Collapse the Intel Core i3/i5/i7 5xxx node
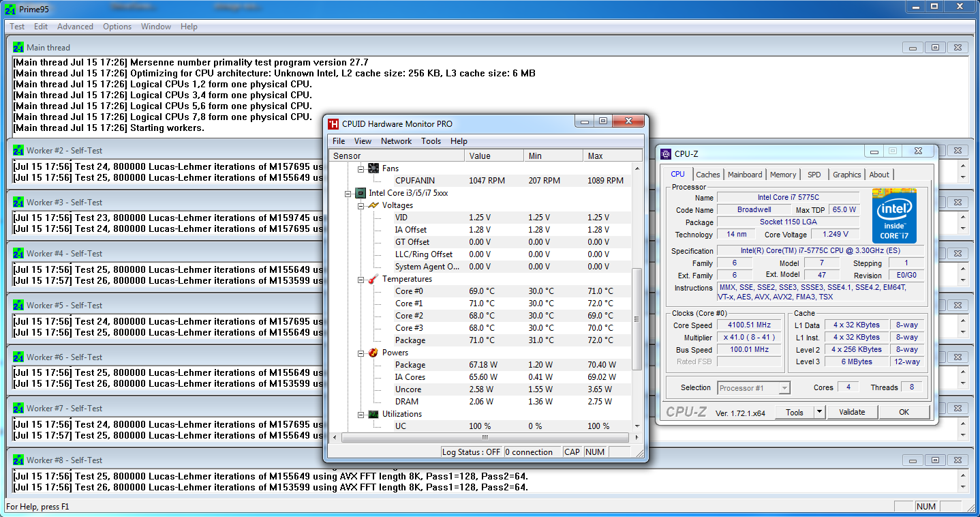This screenshot has width=980, height=517. tap(349, 193)
